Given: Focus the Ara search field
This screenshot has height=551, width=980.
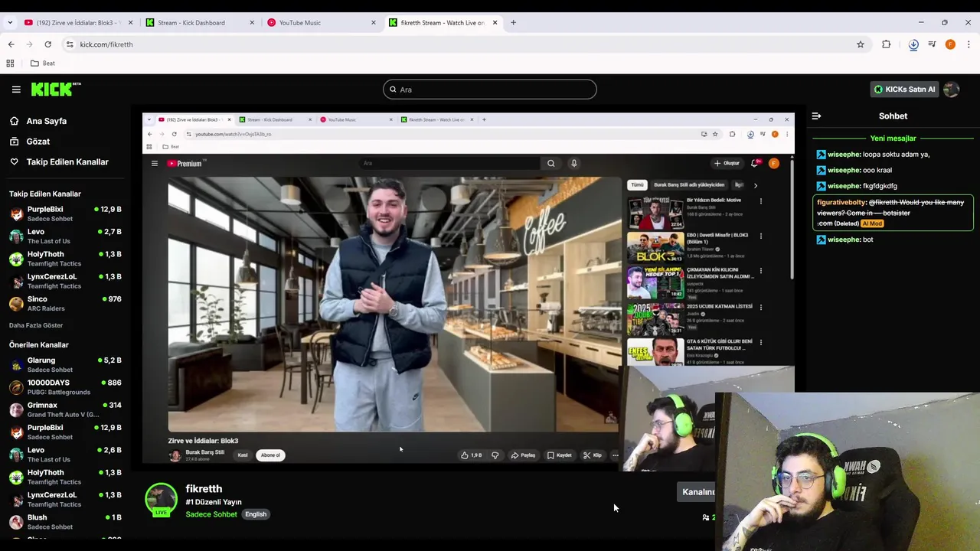Looking at the screenshot, I should [x=490, y=90].
